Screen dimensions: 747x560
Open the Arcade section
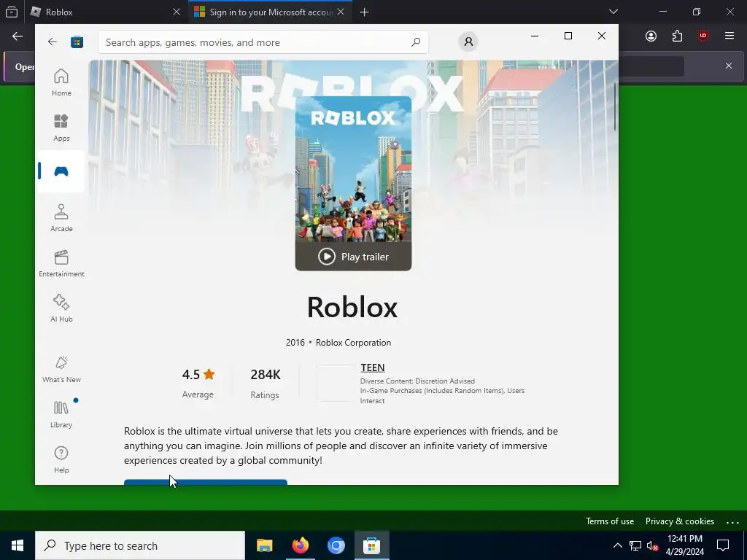[x=61, y=218]
